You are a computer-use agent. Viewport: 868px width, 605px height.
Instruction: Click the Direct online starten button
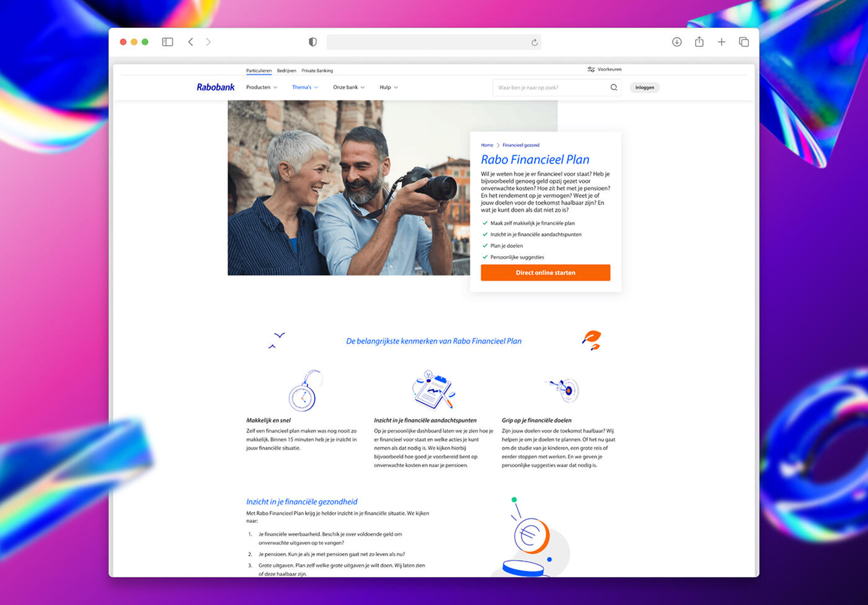[546, 273]
